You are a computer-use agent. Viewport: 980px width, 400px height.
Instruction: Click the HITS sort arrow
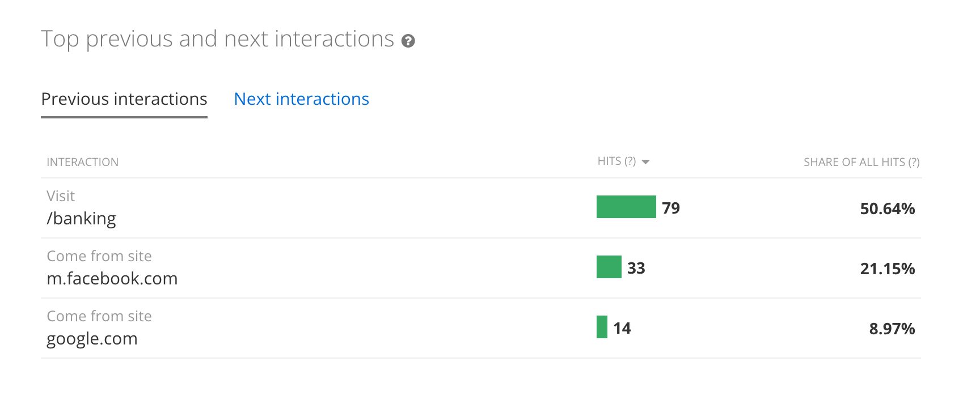click(x=645, y=162)
